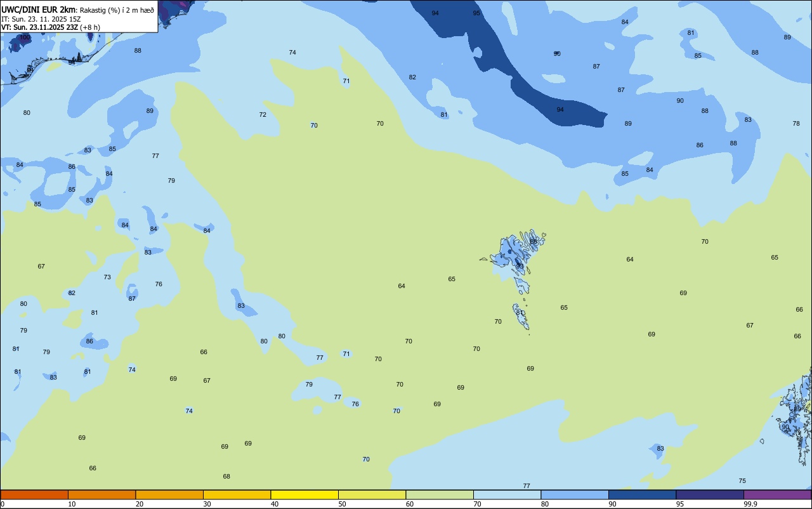Image resolution: width=812 pixels, height=509 pixels.
Task: Click the '50' legend scale label
Action: [342, 504]
